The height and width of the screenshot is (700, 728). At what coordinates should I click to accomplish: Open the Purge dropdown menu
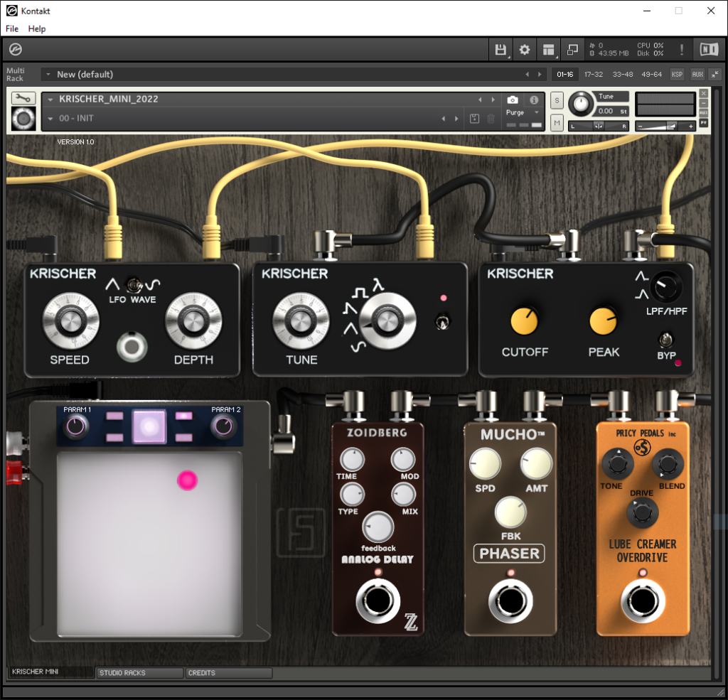point(522,112)
